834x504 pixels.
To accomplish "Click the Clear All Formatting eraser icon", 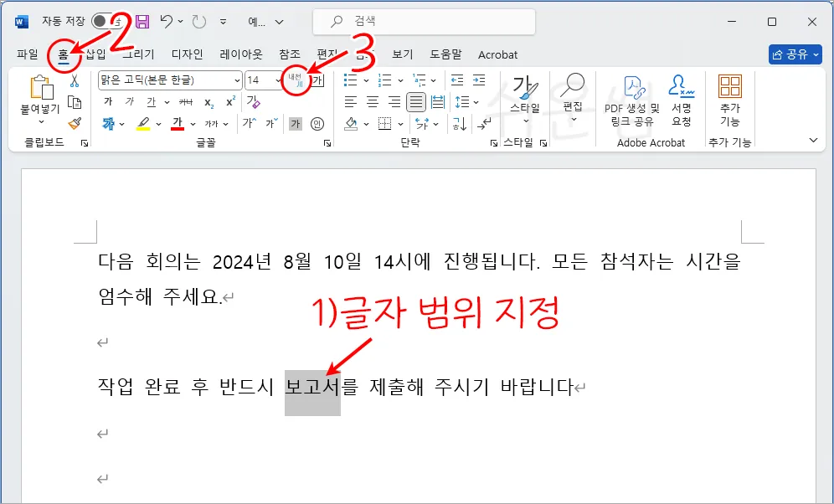I will tap(254, 100).
